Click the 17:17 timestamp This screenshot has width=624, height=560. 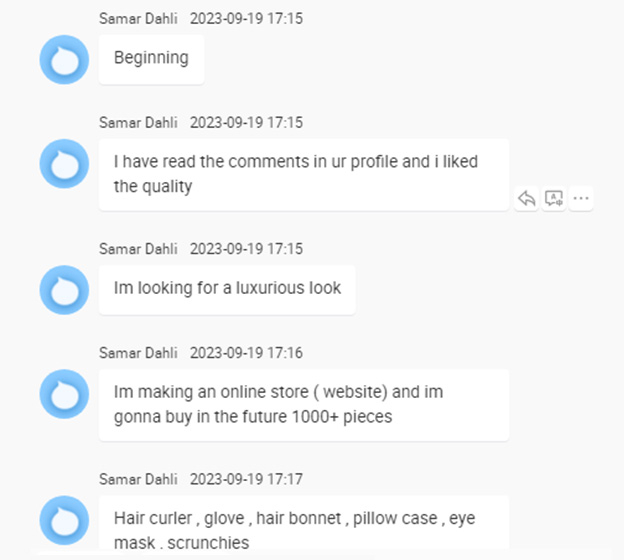[x=246, y=480]
